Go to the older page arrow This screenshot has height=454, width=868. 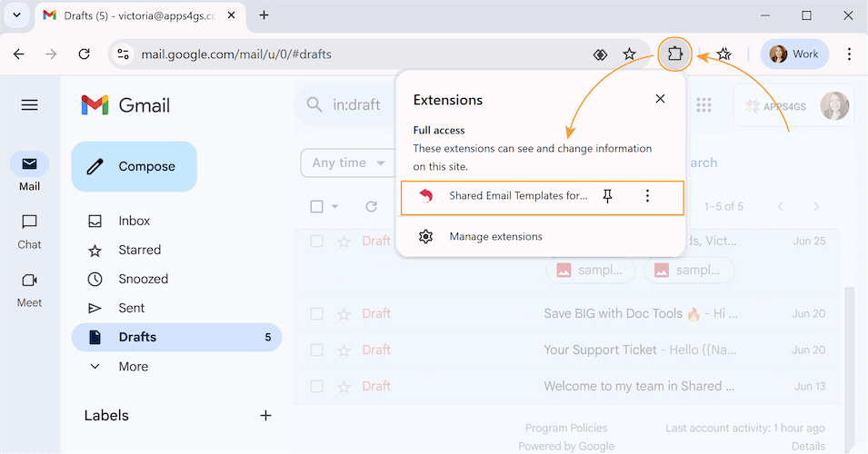pyautogui.click(x=816, y=207)
